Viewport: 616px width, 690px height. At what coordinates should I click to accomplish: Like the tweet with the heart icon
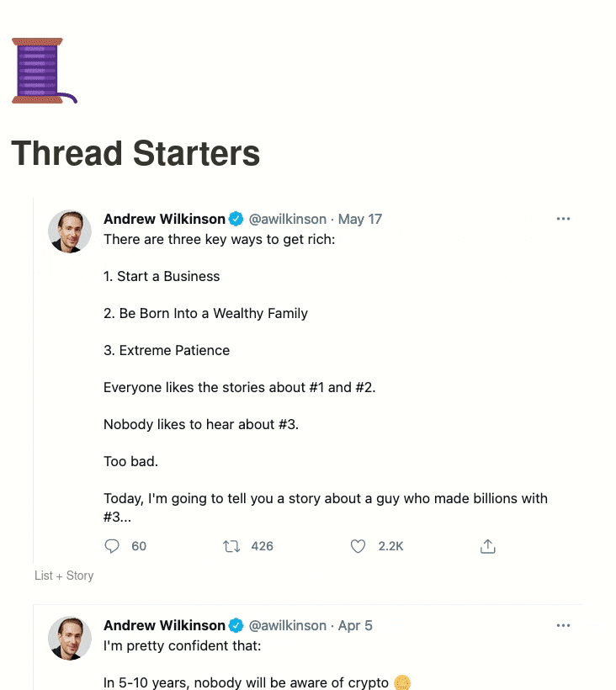357,545
